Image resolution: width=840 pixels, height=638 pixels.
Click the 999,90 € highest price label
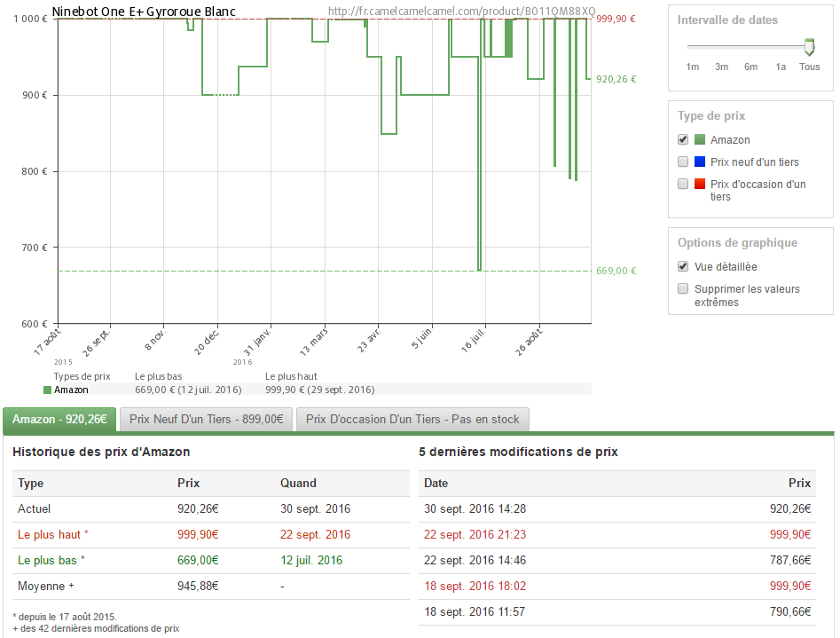[x=616, y=19]
